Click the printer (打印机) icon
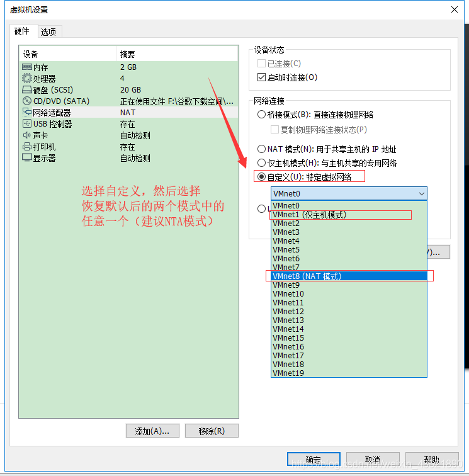Viewport: 469px width, 476px height. [26, 147]
